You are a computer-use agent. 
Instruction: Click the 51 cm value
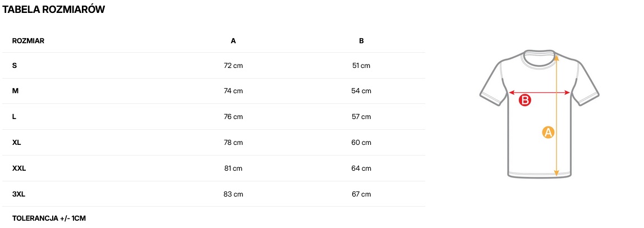tap(361, 66)
